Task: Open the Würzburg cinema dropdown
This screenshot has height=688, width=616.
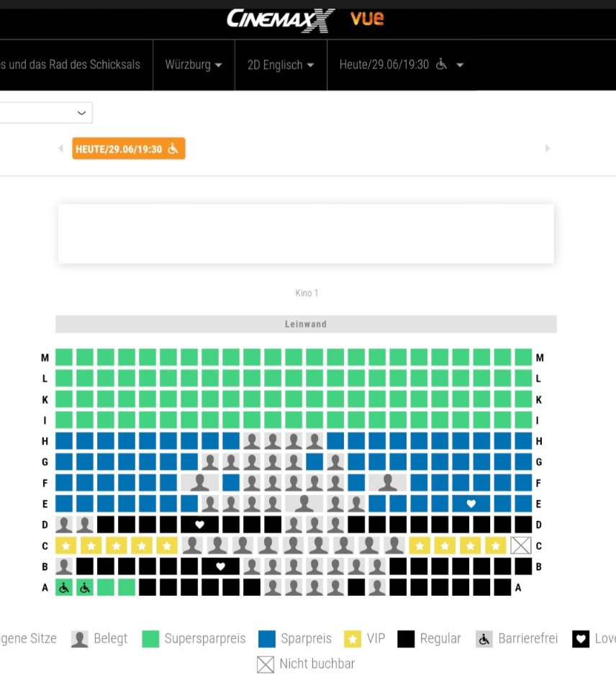Action: pos(194,65)
